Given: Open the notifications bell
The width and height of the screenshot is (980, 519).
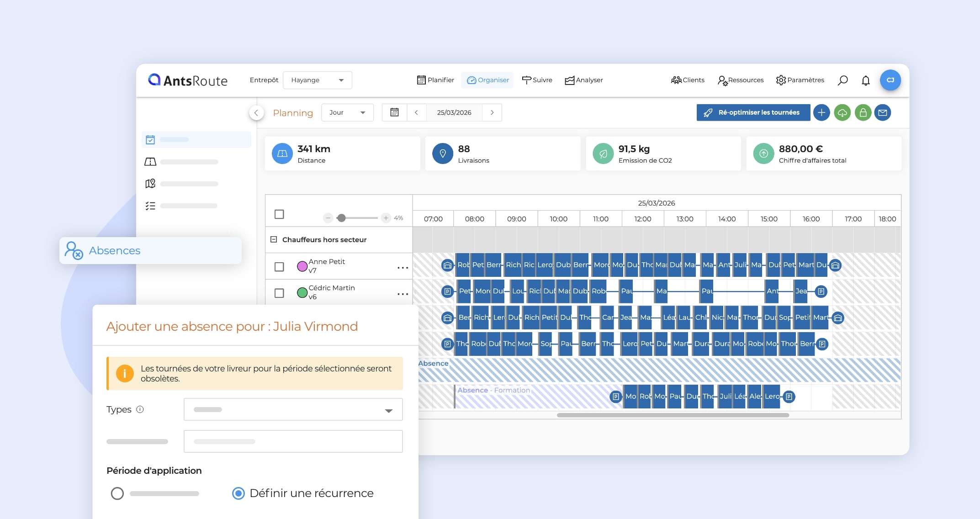Looking at the screenshot, I should coord(865,80).
